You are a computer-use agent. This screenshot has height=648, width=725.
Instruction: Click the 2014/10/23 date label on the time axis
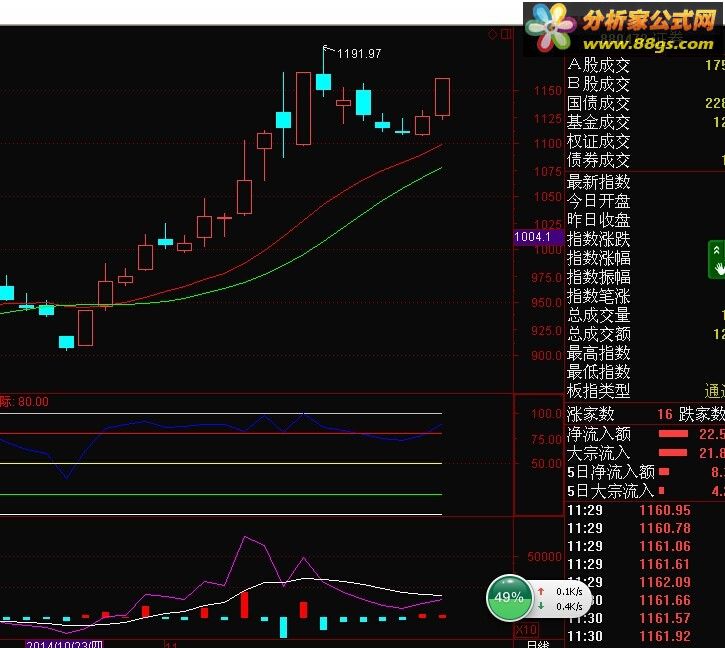[x=64, y=644]
